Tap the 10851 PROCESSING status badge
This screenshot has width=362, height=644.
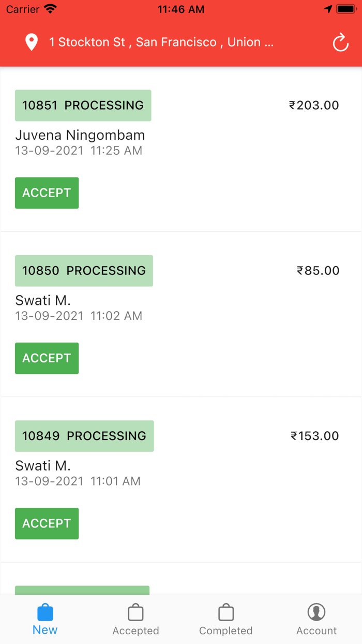[83, 105]
